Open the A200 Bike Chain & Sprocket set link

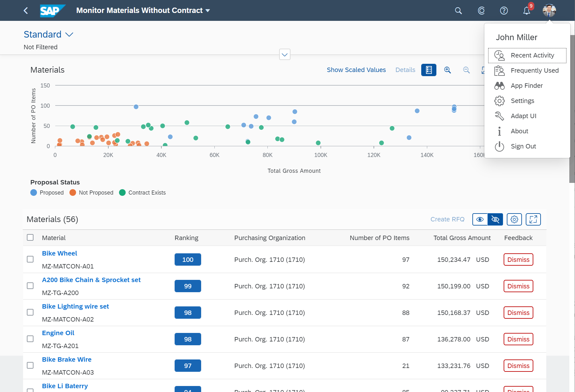(91, 280)
